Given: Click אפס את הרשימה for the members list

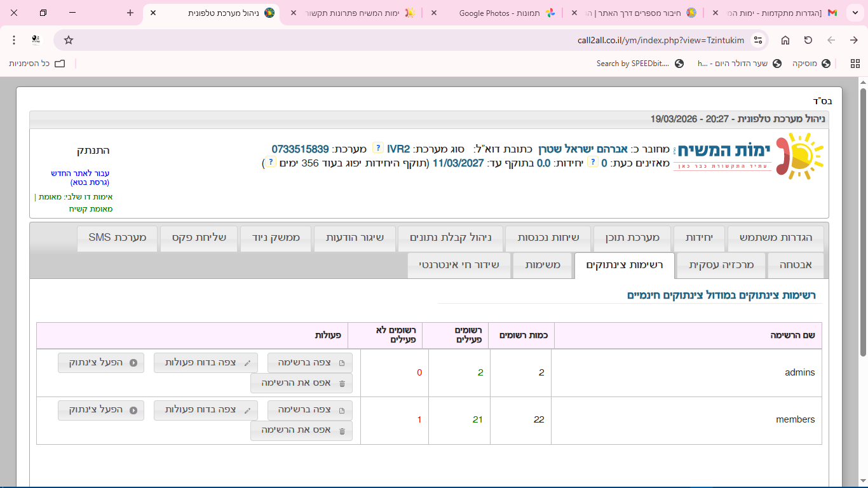Looking at the screenshot, I should point(301,430).
